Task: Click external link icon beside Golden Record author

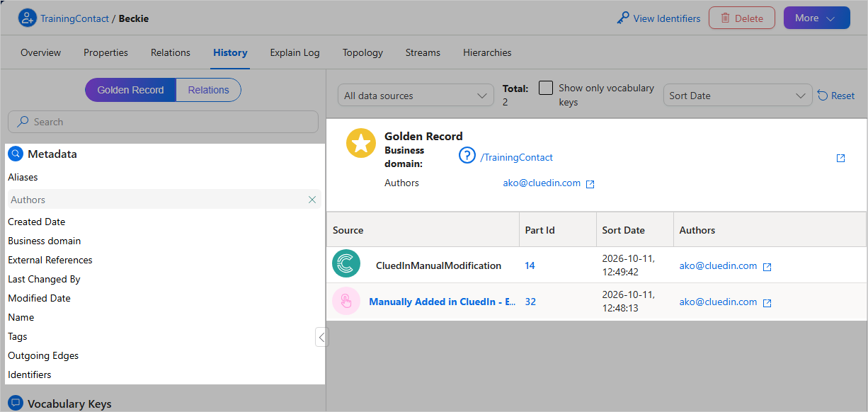Action: coord(590,184)
